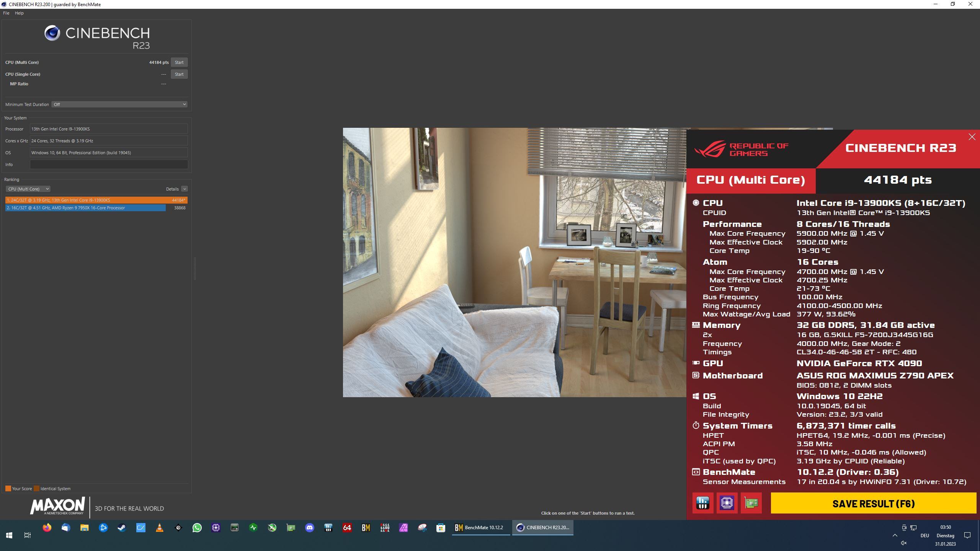The width and height of the screenshot is (980, 551).
Task: Open Minimum Test Duration dropdown
Action: (x=119, y=104)
